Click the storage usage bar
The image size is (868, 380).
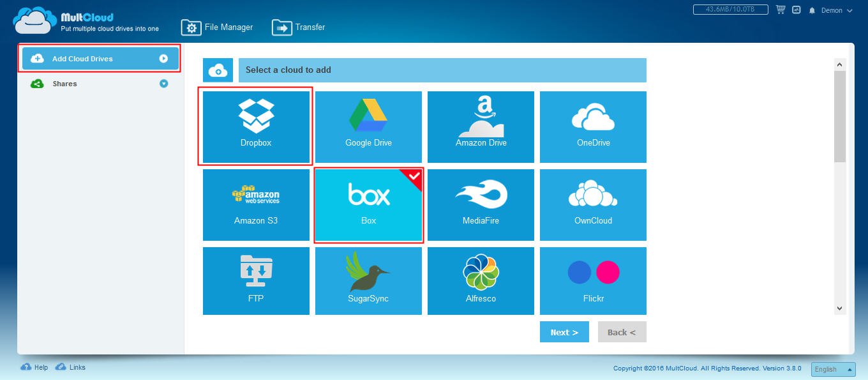731,10
